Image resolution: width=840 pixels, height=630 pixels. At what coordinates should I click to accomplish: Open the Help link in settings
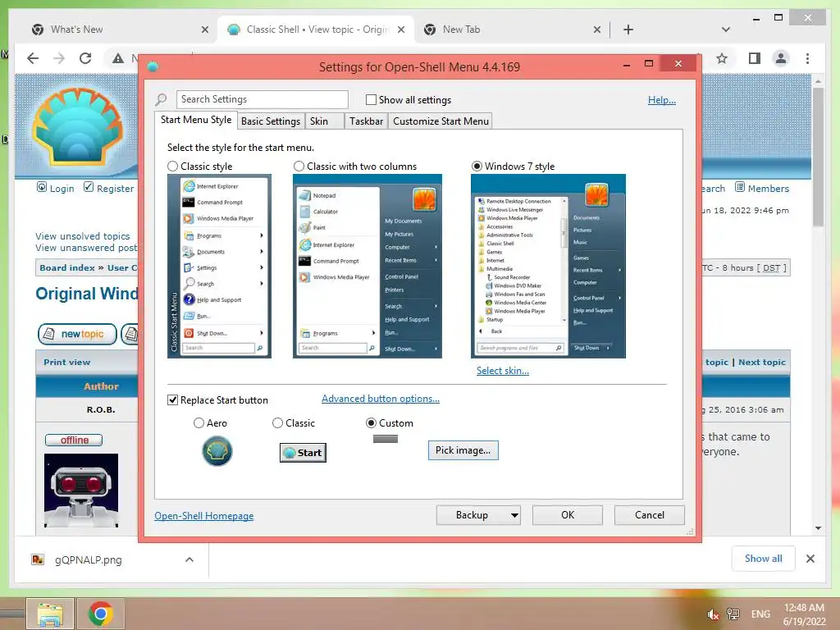(x=662, y=99)
